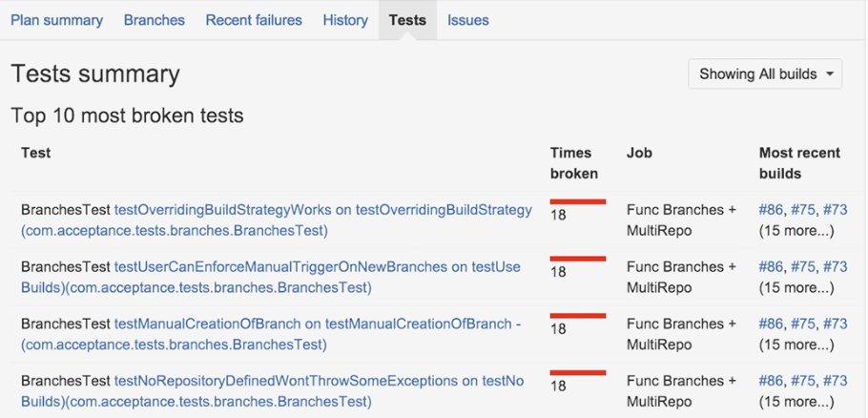Open testOverridingBuildStrategyWorks test link
The image size is (868, 418).
[x=322, y=210]
